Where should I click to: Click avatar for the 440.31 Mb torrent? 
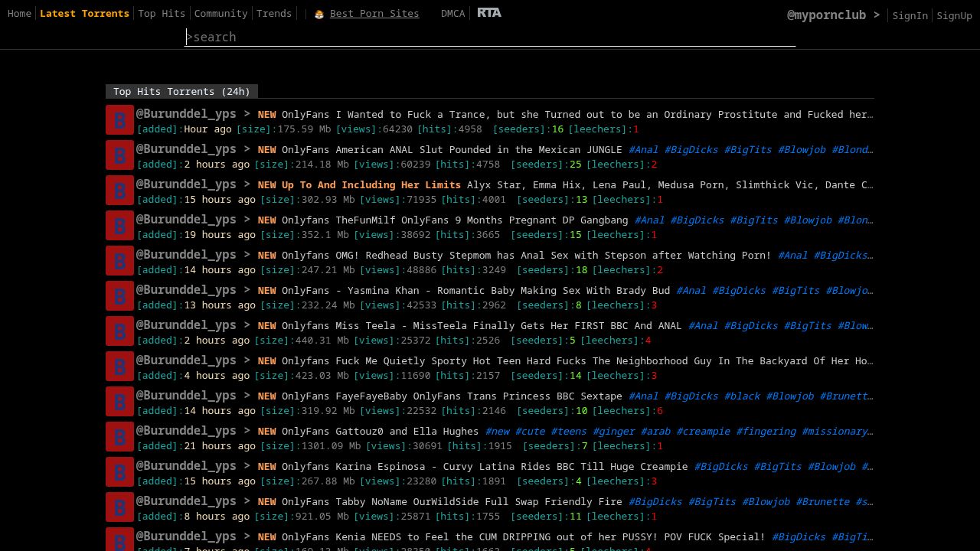coord(119,331)
